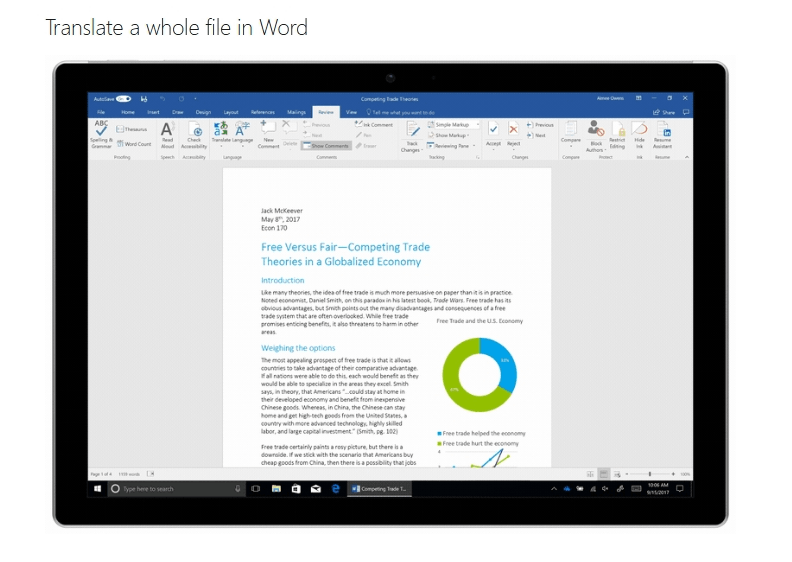Open the Tracking group dialog launcher
The image size is (792, 562).
[477, 157]
